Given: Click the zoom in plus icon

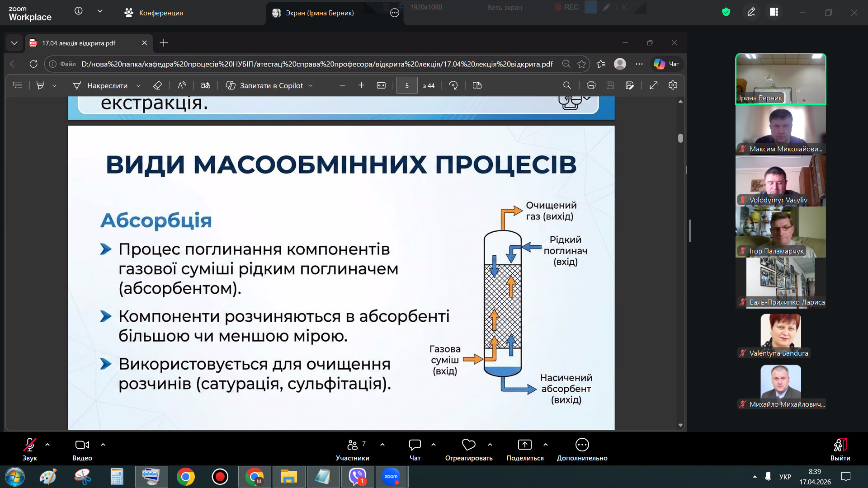Looking at the screenshot, I should pos(361,85).
